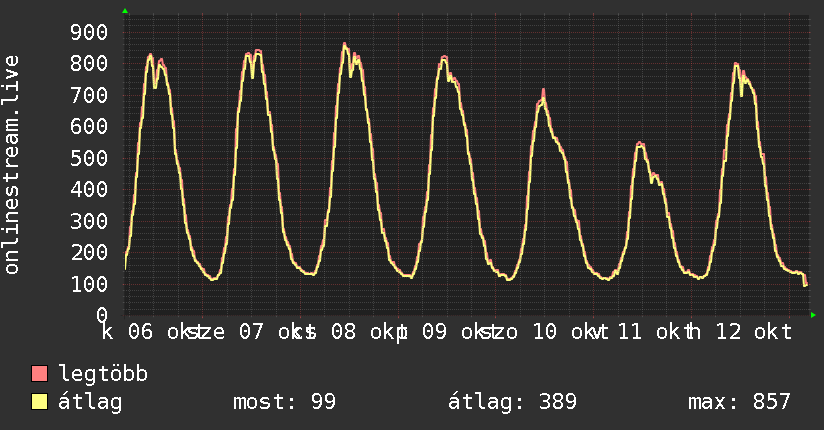Click the 900 y-axis label
This screenshot has width=824, height=430.
pyautogui.click(x=89, y=33)
